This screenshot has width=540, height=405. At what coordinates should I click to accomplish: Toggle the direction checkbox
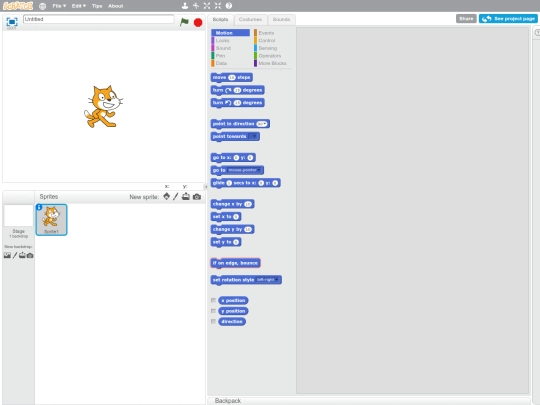[x=213, y=321]
